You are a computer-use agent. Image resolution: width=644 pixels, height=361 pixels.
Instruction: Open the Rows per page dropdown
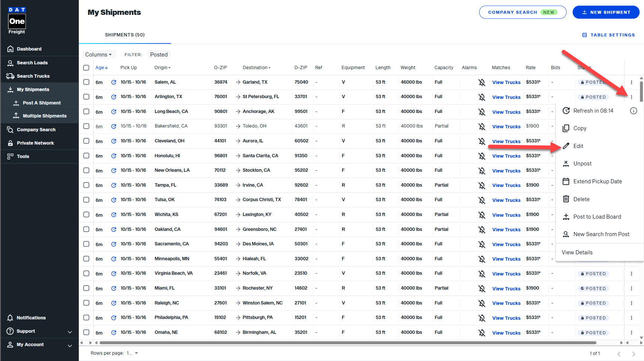(x=133, y=353)
